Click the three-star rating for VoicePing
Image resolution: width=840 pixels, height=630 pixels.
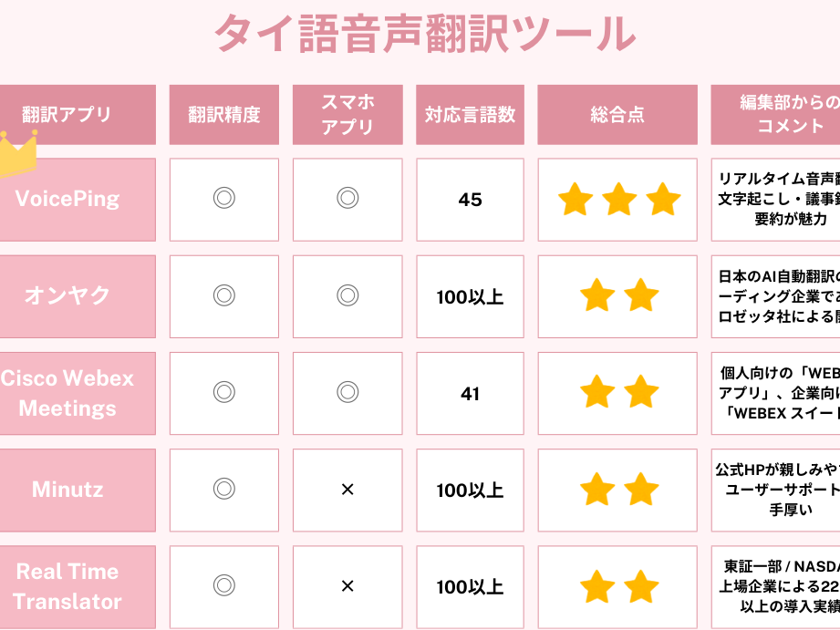coord(618,200)
